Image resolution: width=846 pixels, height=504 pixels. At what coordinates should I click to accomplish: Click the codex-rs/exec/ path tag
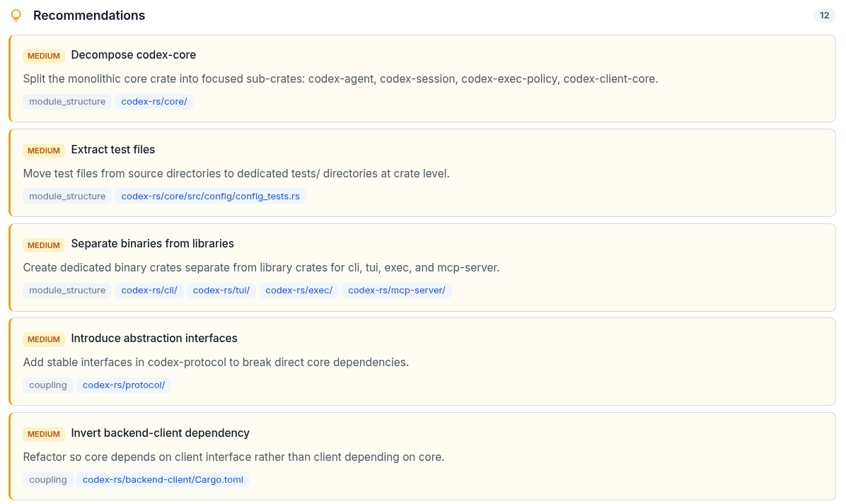[299, 291]
